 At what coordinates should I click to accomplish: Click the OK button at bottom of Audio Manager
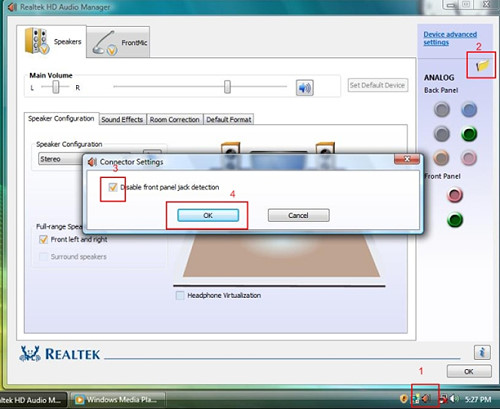pos(469,371)
